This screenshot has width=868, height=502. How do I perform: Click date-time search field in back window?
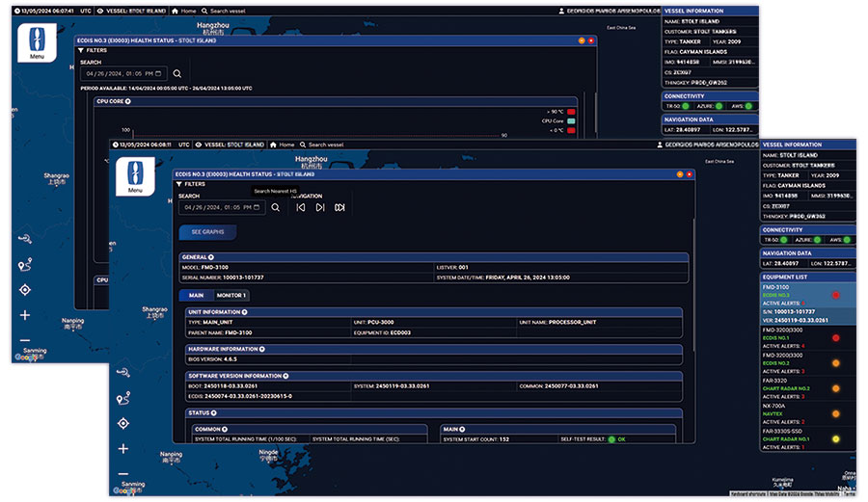tap(123, 73)
